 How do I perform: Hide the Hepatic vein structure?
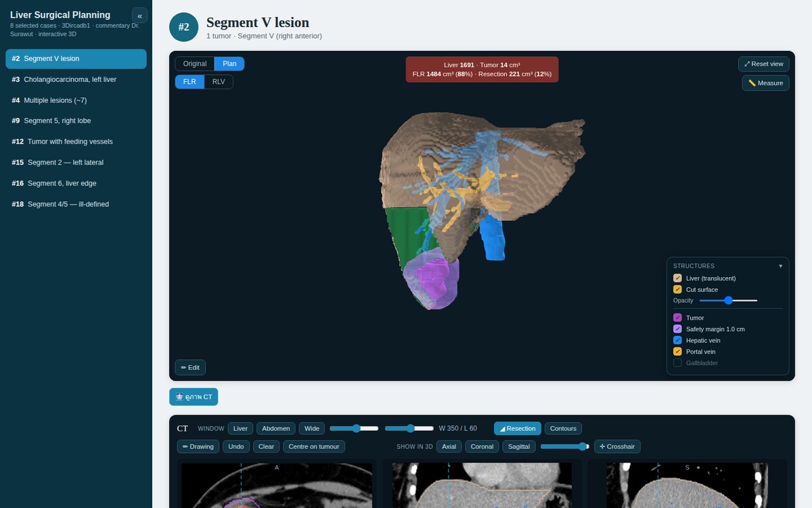click(x=677, y=340)
